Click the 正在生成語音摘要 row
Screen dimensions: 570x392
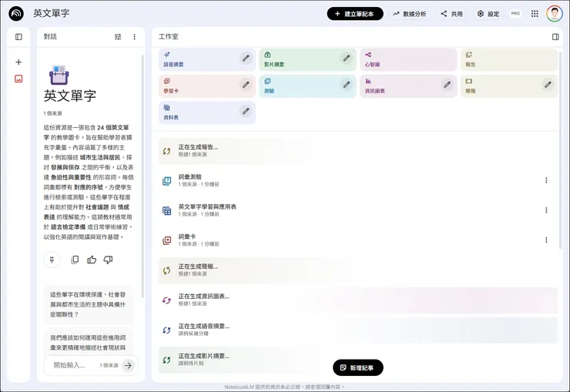point(357,330)
